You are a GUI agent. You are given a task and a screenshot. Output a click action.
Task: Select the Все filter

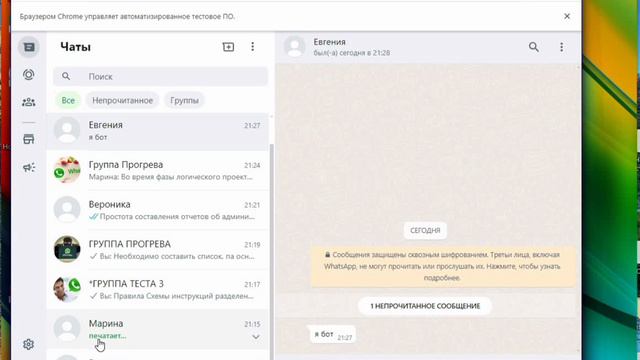[68, 100]
